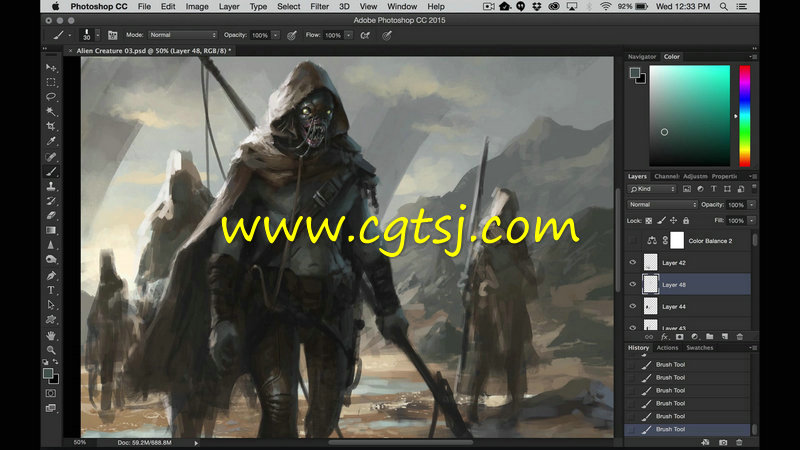Screen dimensions: 800x450
Task: Open the layer Fill dropdown arrow
Action: (752, 220)
